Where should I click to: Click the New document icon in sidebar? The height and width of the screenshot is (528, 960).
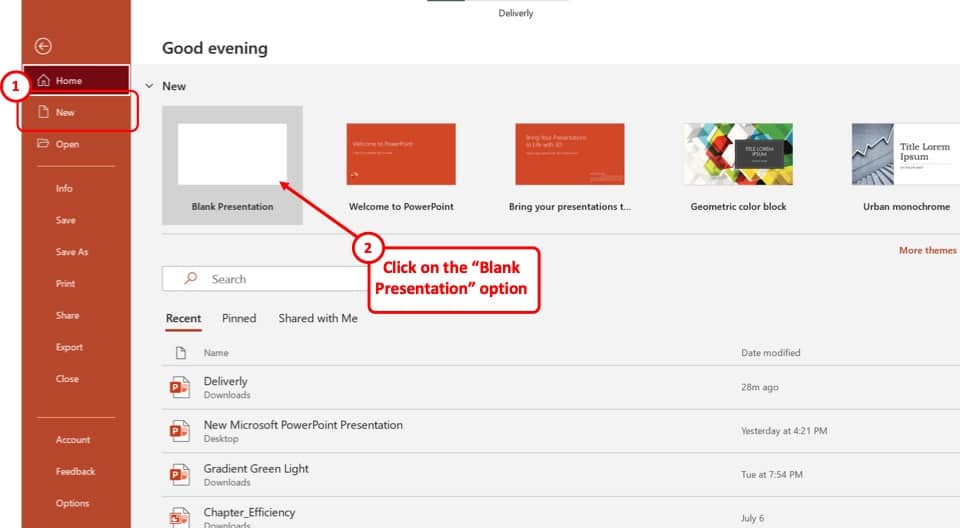pyautogui.click(x=43, y=112)
